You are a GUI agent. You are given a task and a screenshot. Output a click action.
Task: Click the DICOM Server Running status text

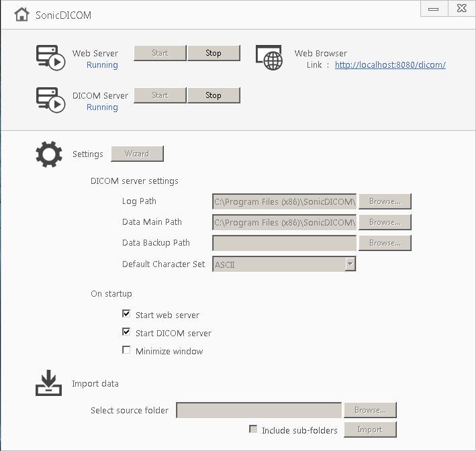(x=102, y=107)
